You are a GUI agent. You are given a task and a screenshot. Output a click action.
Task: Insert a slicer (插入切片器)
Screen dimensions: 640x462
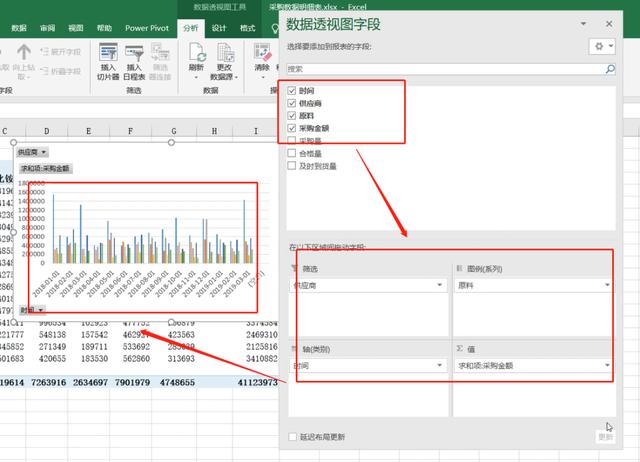[x=108, y=61]
